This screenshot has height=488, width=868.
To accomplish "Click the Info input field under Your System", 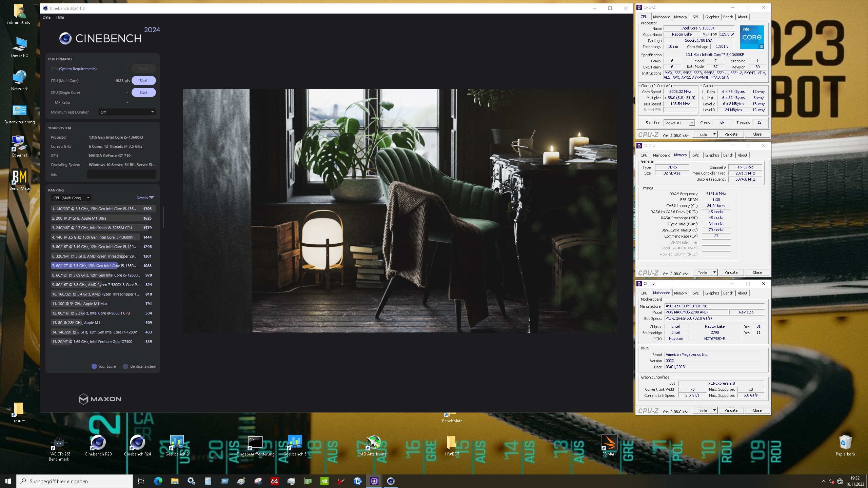I will (x=121, y=174).
